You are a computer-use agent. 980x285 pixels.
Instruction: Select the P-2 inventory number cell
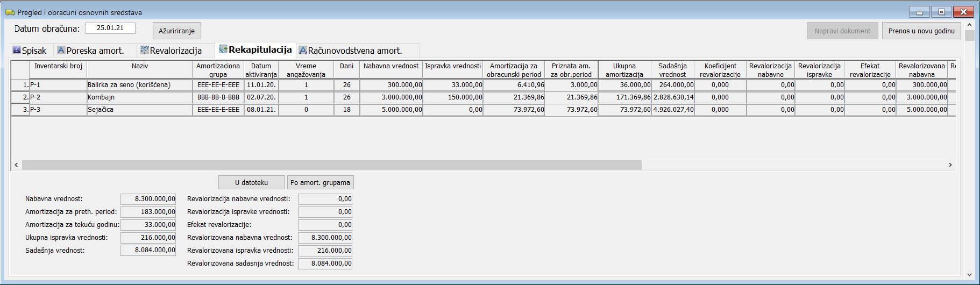58,97
